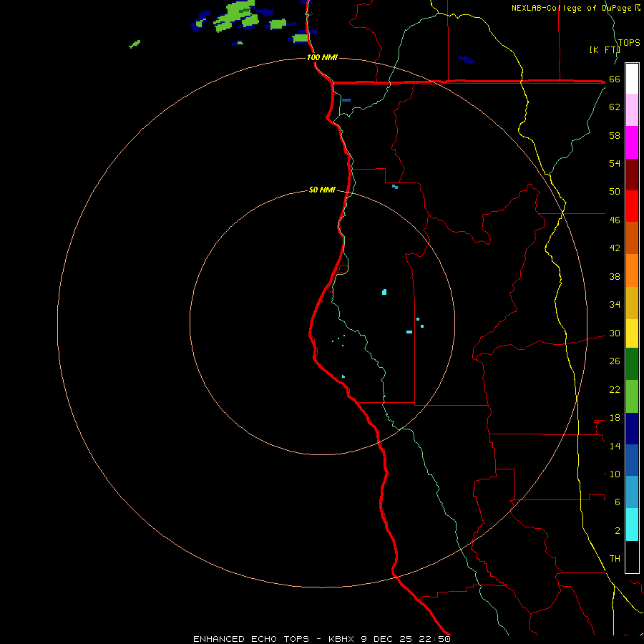This screenshot has width=644, height=644.
Task: Click the burnt orange legend swatch
Action: [632, 238]
